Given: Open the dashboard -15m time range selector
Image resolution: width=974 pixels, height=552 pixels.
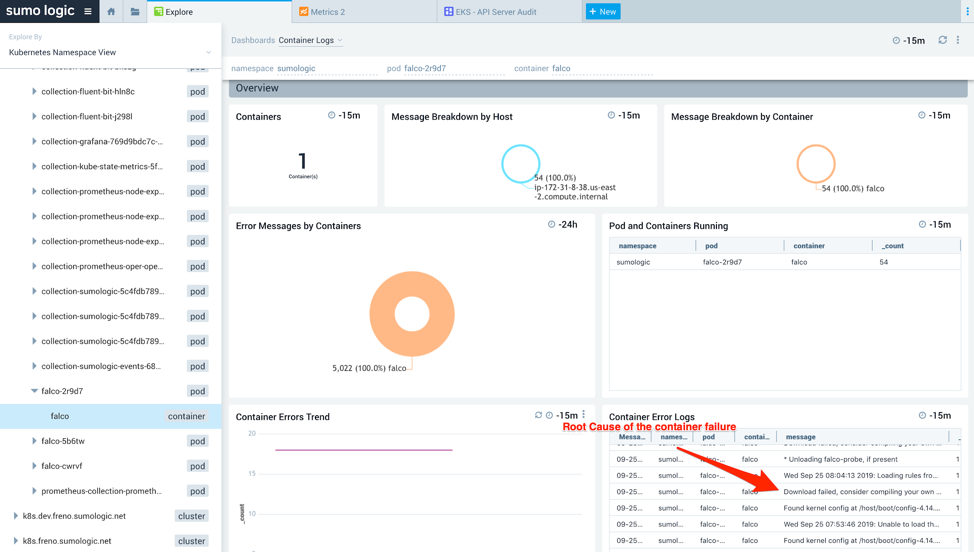Looking at the screenshot, I should click(x=908, y=40).
